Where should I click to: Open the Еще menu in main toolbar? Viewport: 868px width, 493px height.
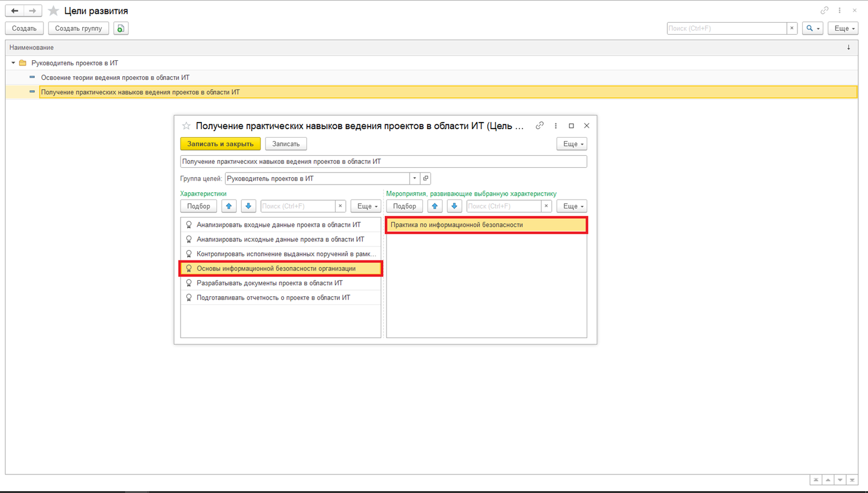[843, 28]
